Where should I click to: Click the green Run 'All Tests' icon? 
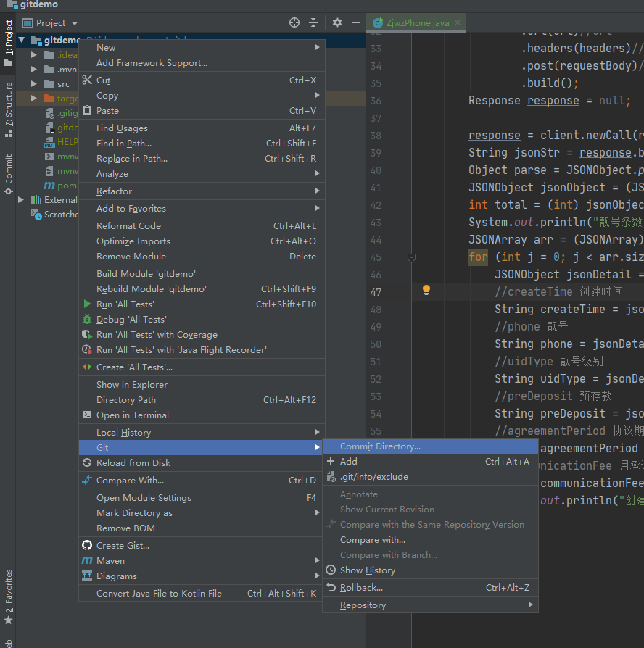click(87, 304)
